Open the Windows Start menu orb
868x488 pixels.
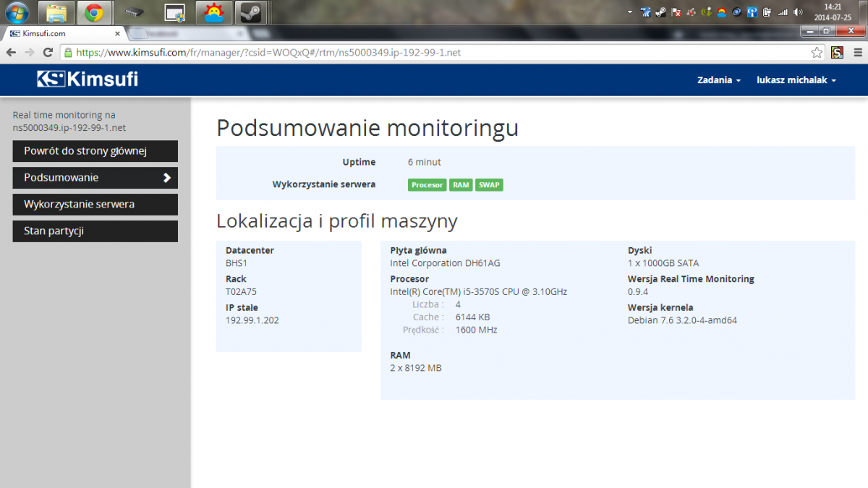coord(17,12)
